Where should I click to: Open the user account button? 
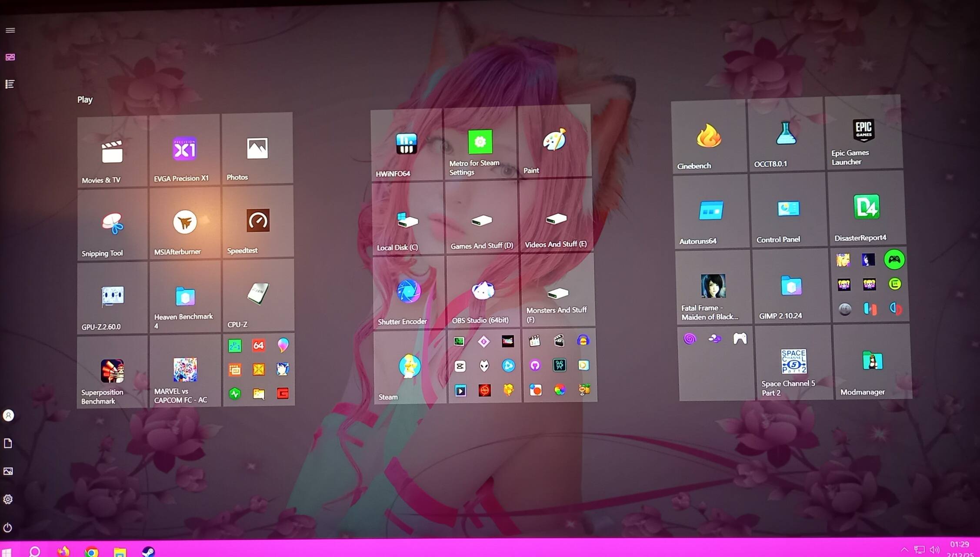(8, 416)
